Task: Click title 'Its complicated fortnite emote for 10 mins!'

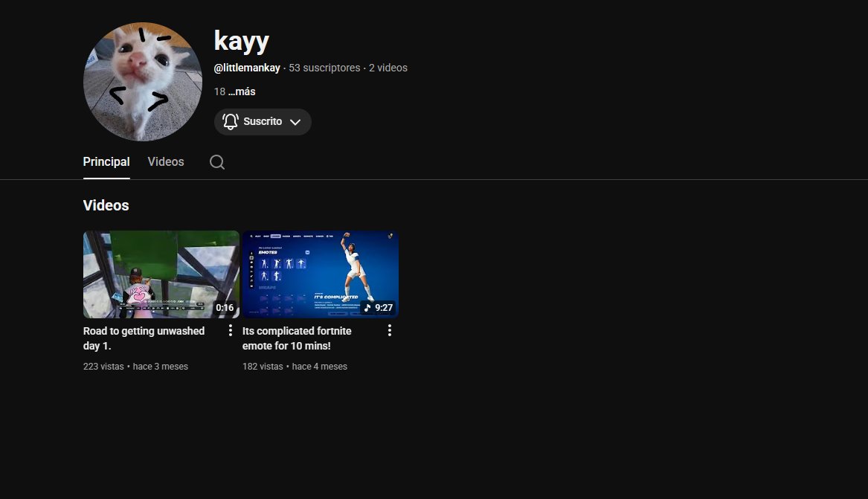Action: [297, 338]
